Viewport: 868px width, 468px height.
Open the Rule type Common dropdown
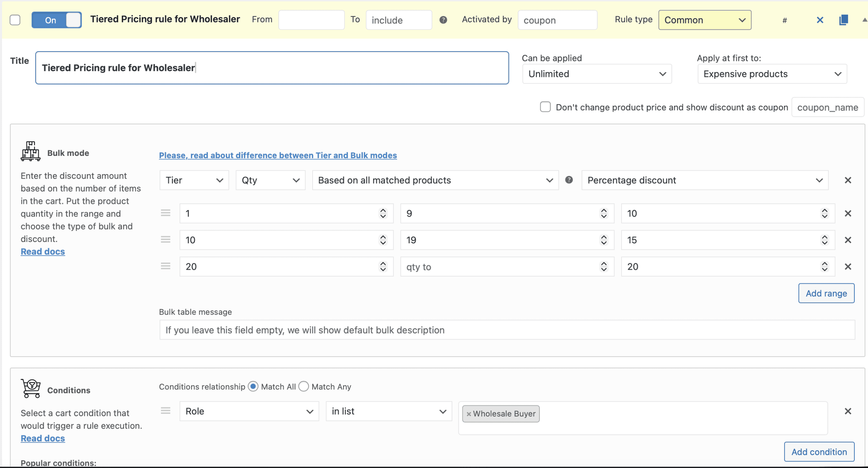tap(705, 20)
